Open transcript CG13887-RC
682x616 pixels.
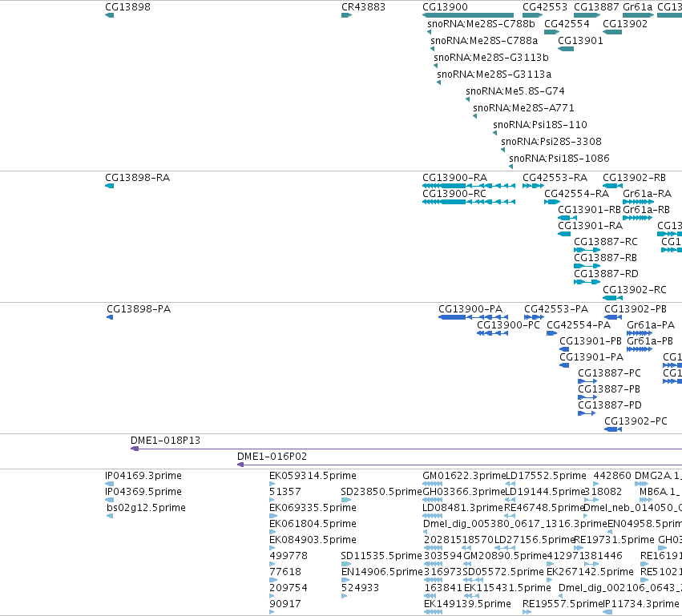605,242
